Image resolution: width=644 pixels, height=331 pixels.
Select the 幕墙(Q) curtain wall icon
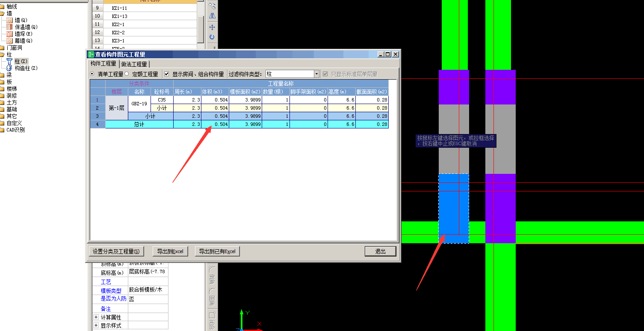coord(10,41)
